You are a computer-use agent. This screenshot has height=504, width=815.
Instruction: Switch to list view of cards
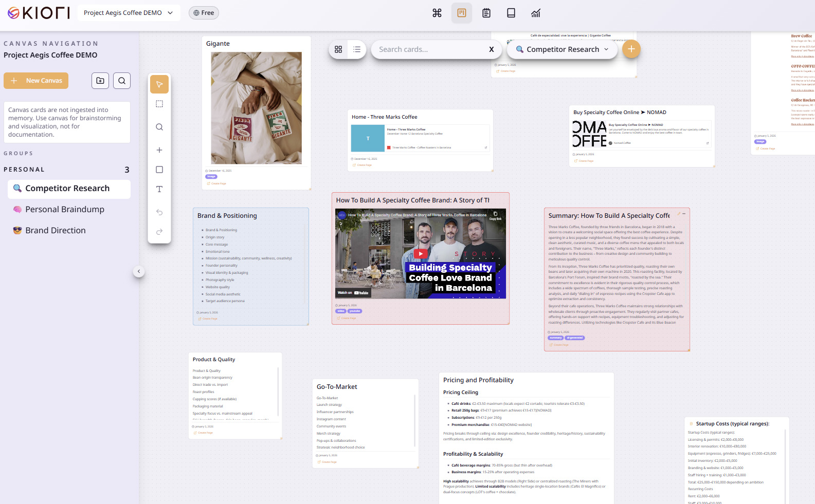[357, 49]
